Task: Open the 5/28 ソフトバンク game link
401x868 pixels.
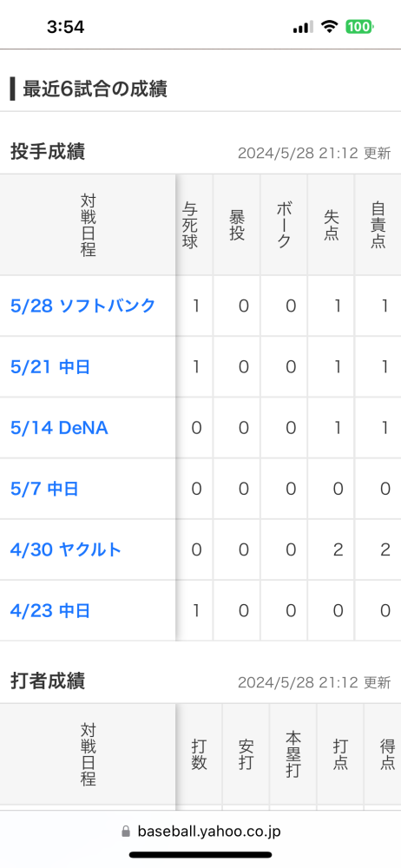Action: click(x=83, y=306)
